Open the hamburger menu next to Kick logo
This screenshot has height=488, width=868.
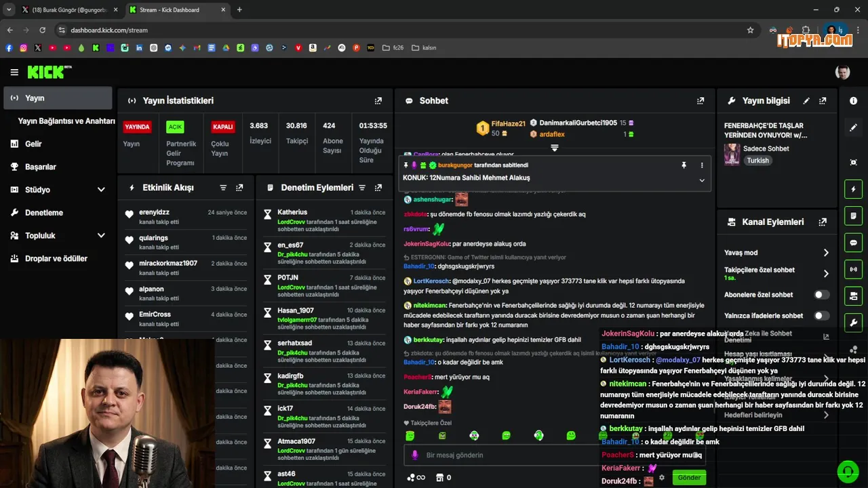[x=14, y=72]
